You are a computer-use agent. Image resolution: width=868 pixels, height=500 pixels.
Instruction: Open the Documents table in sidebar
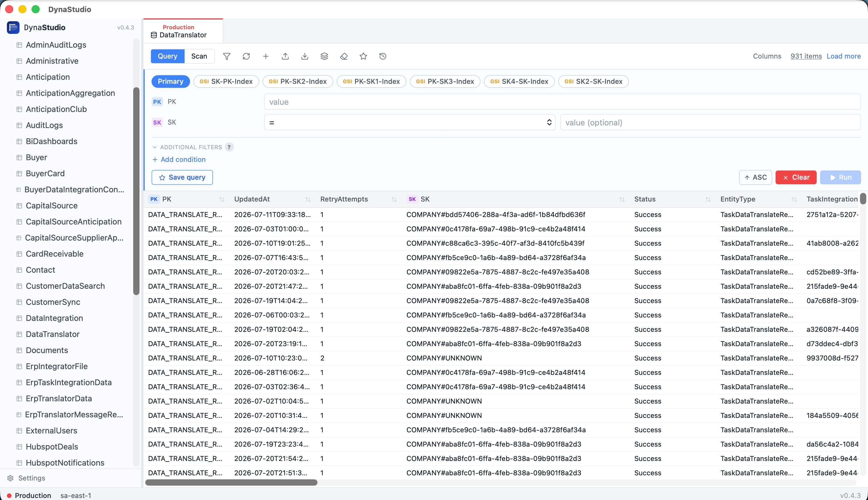click(x=47, y=350)
